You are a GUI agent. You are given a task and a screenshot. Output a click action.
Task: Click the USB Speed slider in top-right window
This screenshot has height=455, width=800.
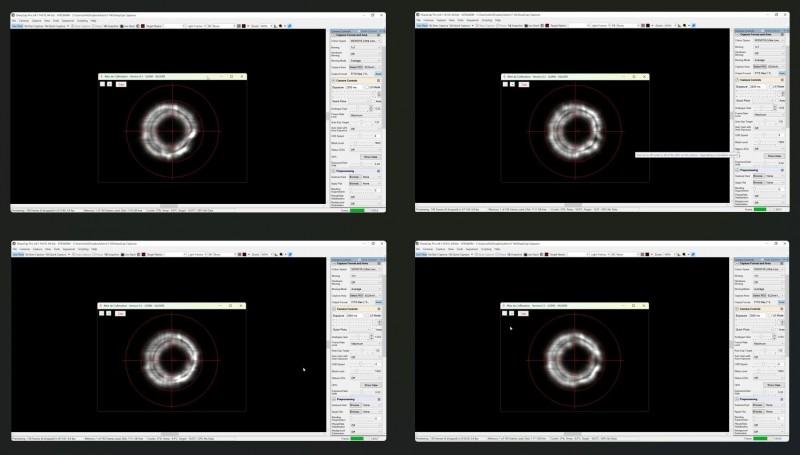tap(763, 136)
